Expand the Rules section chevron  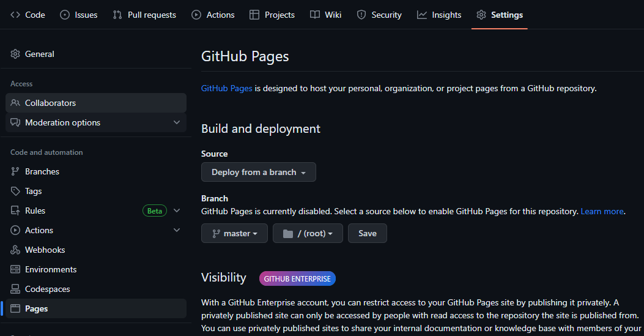point(177,211)
